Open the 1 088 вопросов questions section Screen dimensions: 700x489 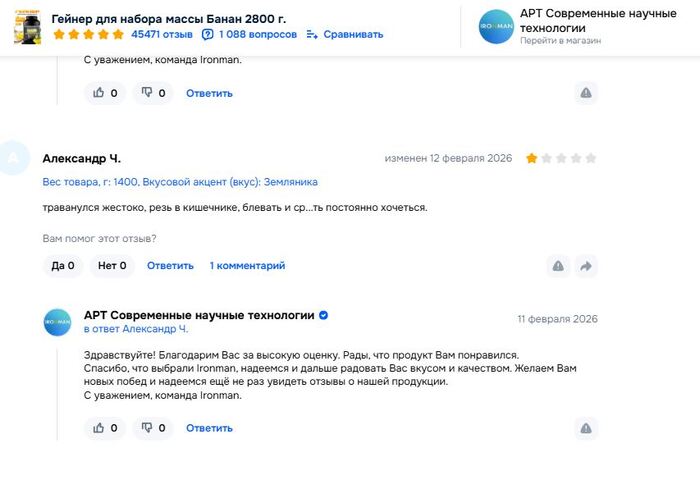(249, 34)
